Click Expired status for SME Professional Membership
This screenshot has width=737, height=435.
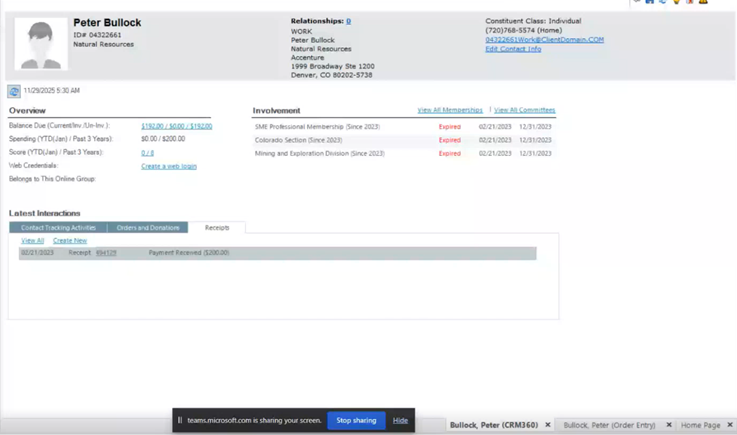449,127
